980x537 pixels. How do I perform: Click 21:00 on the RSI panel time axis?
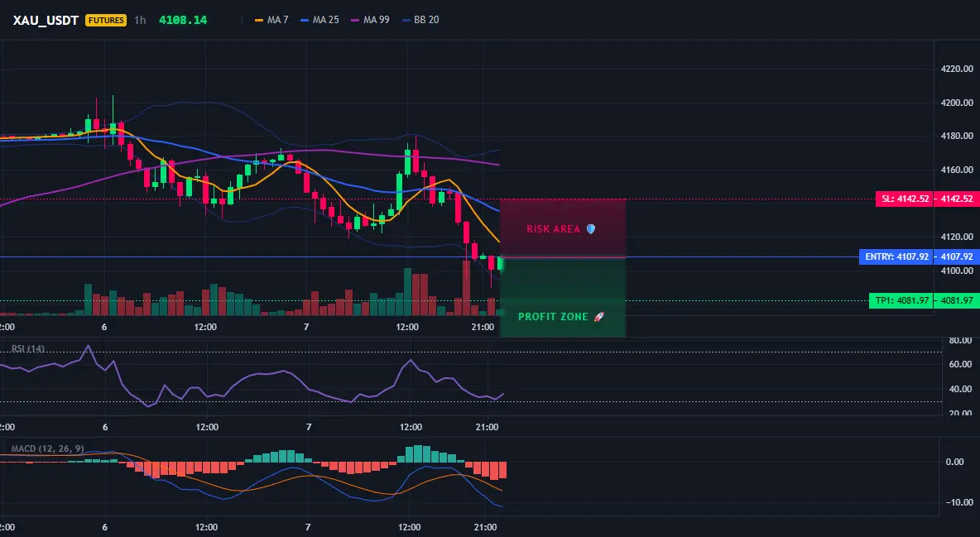point(487,428)
